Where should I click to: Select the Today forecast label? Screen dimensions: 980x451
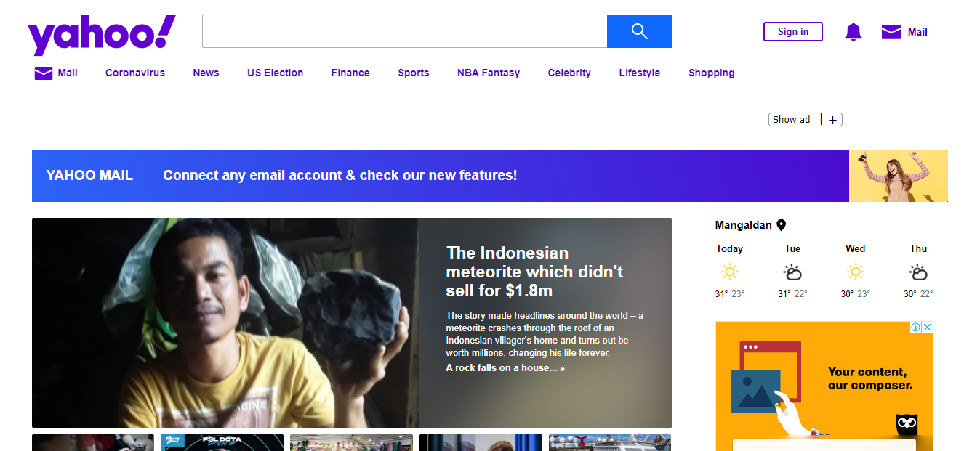coord(729,248)
